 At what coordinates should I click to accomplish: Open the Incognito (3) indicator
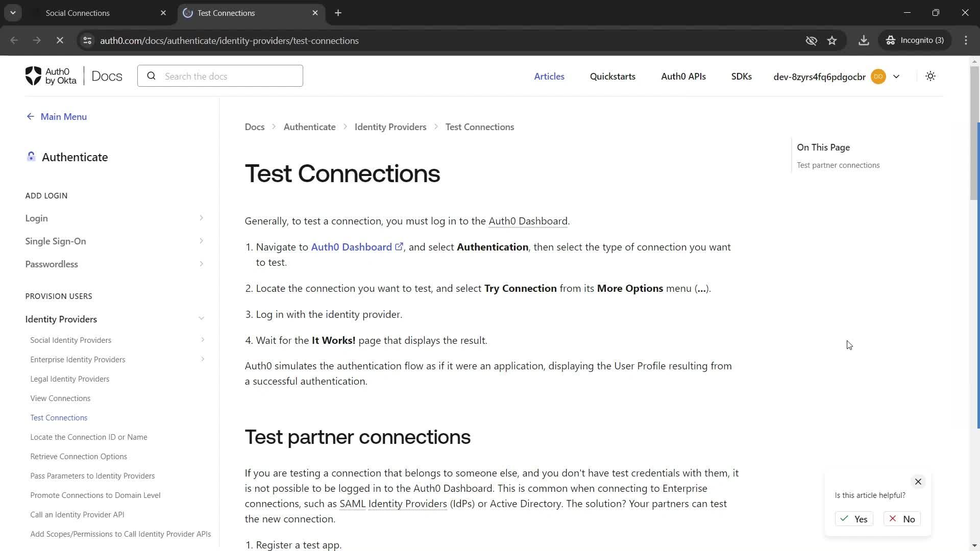[x=915, y=40]
